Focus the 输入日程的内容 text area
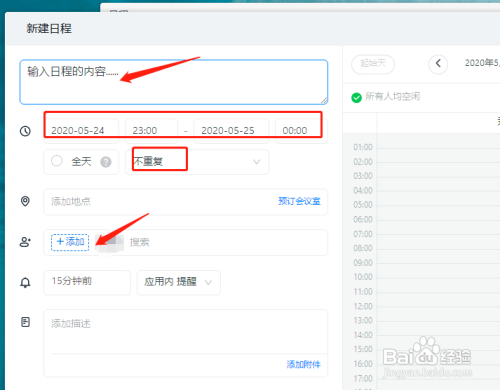This screenshot has height=390, width=500. [x=174, y=82]
